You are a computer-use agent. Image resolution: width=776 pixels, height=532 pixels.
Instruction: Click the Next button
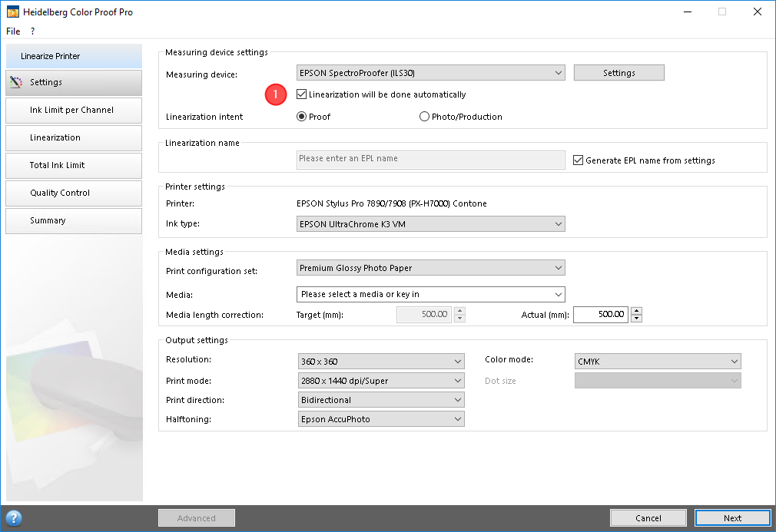click(732, 517)
